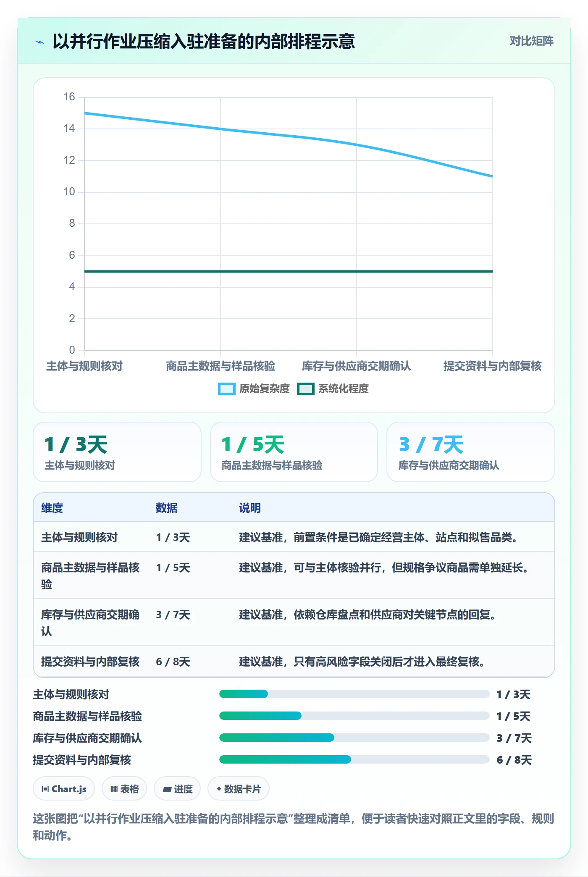
Task: Select the 数据卡片 chip
Action: (239, 789)
